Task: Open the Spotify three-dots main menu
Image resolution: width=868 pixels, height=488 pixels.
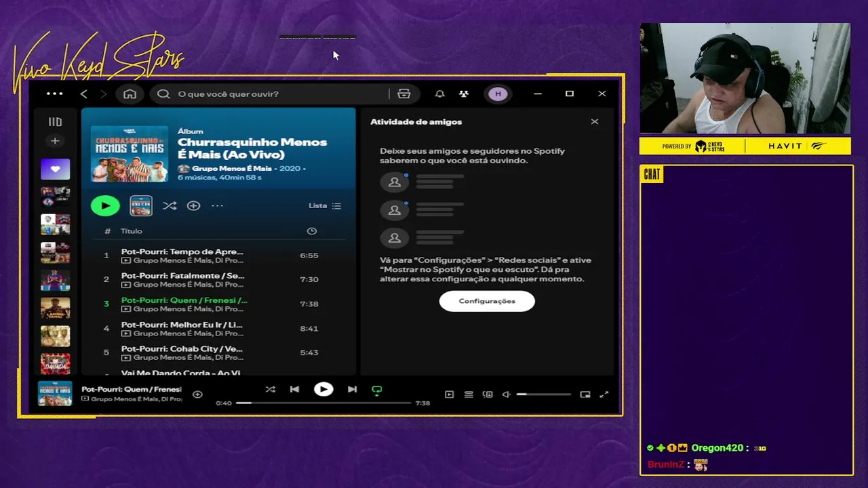Action: [55, 94]
